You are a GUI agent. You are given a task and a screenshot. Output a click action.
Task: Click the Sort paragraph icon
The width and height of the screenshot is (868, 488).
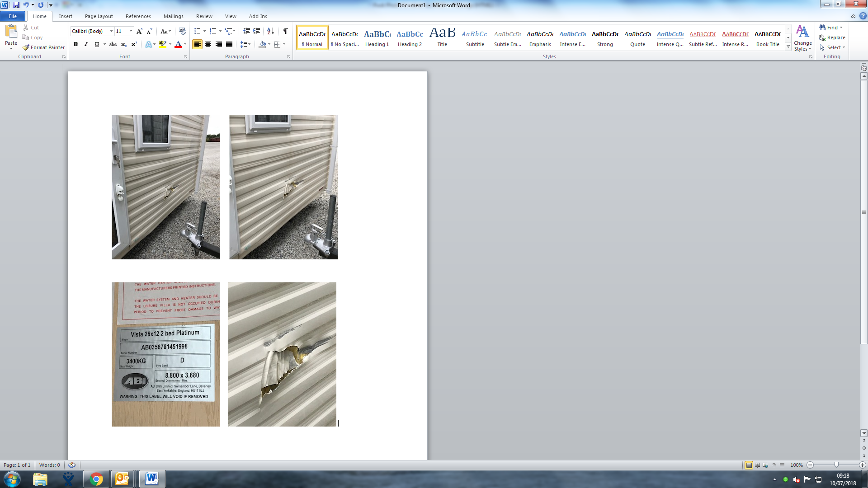point(270,31)
